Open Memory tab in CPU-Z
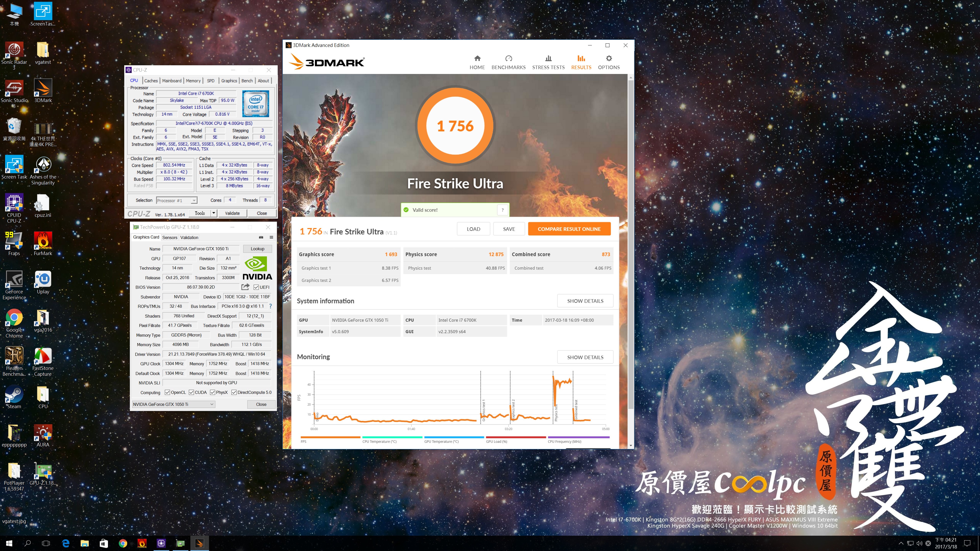Screen dimensions: 980x551 click(x=193, y=81)
